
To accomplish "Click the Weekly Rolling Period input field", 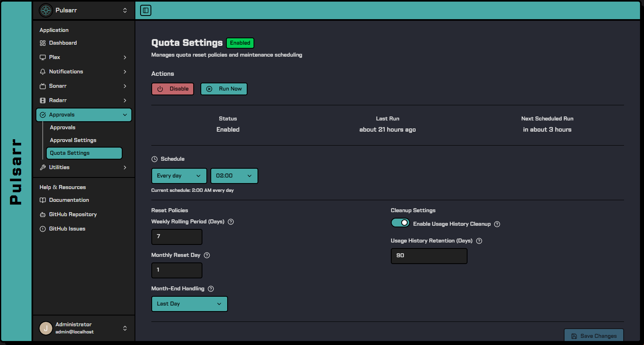I will 177,237.
